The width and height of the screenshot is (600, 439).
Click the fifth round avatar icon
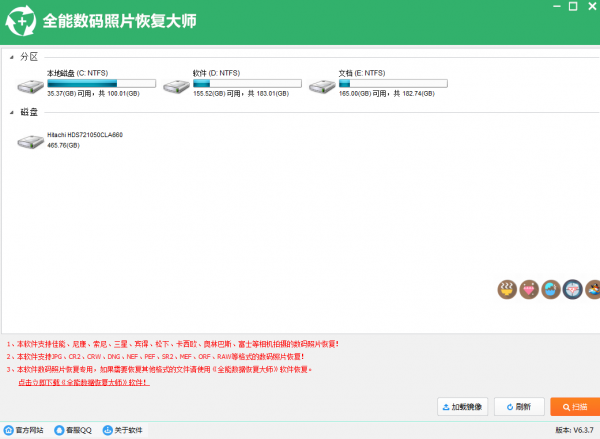pyautogui.click(x=592, y=289)
